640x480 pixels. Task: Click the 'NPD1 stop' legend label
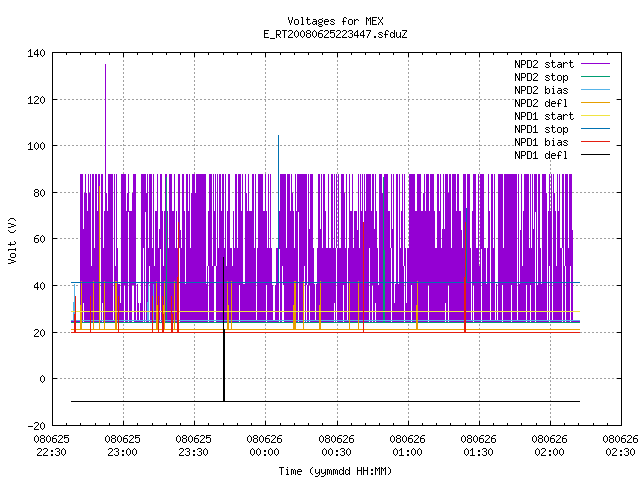point(541,129)
